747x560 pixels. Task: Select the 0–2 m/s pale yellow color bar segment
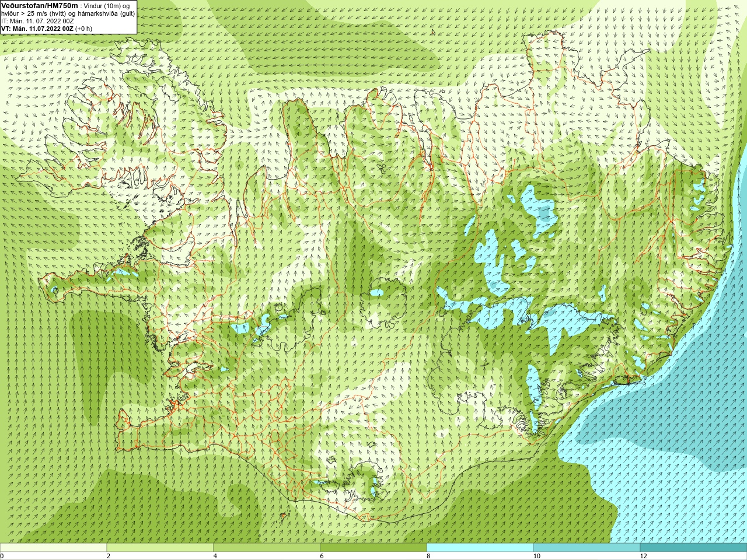tap(54, 548)
